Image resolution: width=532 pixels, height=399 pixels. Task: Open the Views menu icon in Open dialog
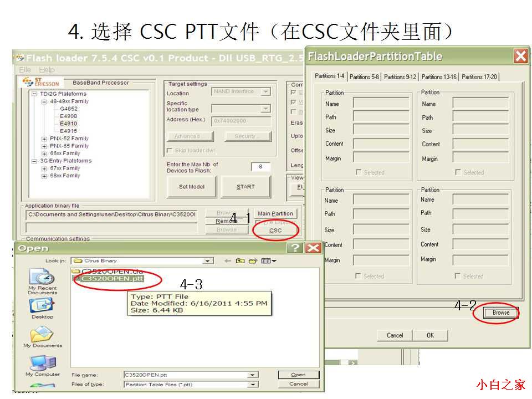click(269, 260)
